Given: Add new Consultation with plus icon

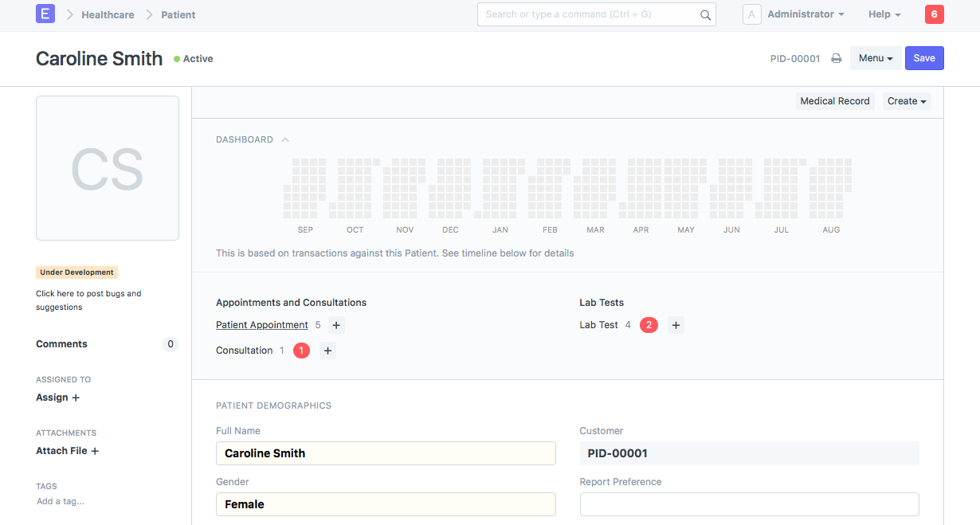Looking at the screenshot, I should [328, 351].
